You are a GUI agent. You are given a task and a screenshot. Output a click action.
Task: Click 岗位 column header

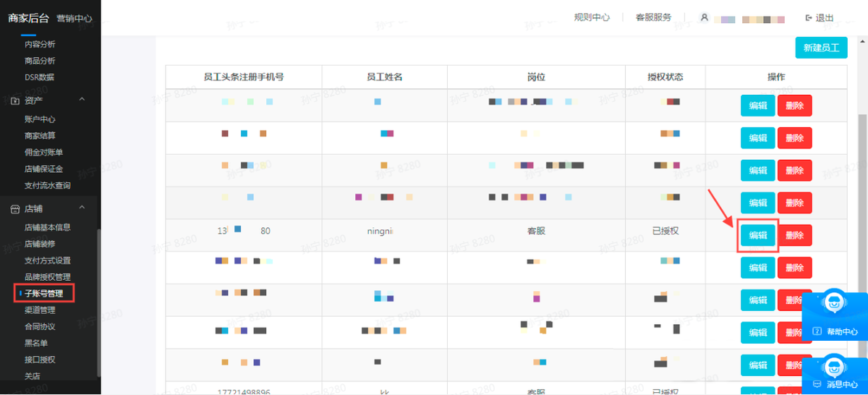[536, 77]
